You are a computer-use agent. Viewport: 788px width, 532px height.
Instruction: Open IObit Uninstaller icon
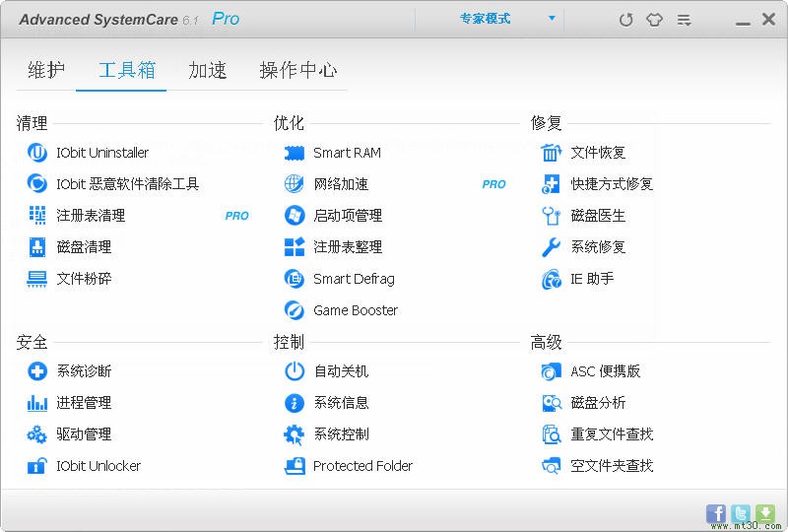(x=36, y=153)
